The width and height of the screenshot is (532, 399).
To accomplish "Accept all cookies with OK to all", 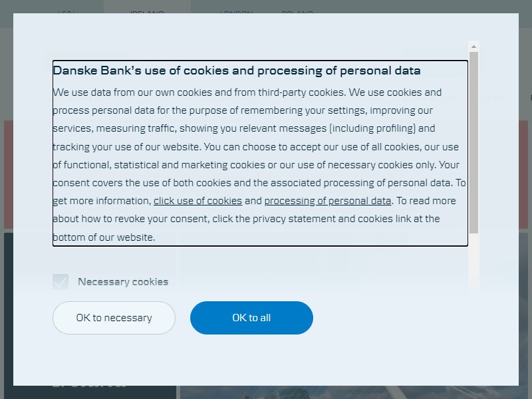I will [251, 318].
